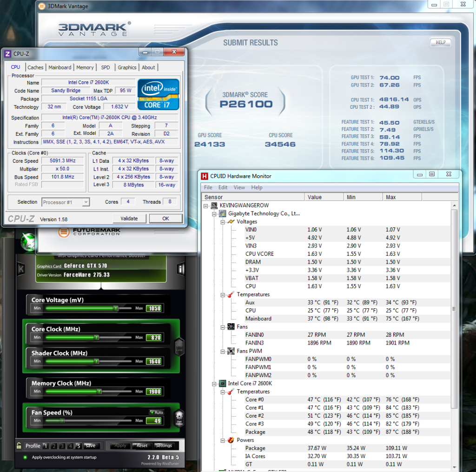Select Afterburner profile slot 3

pyautogui.click(x=62, y=445)
